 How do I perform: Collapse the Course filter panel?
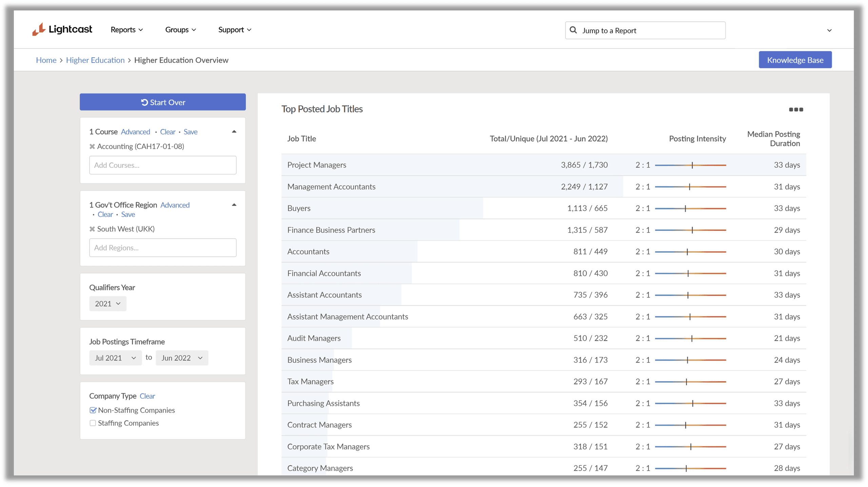(x=234, y=131)
